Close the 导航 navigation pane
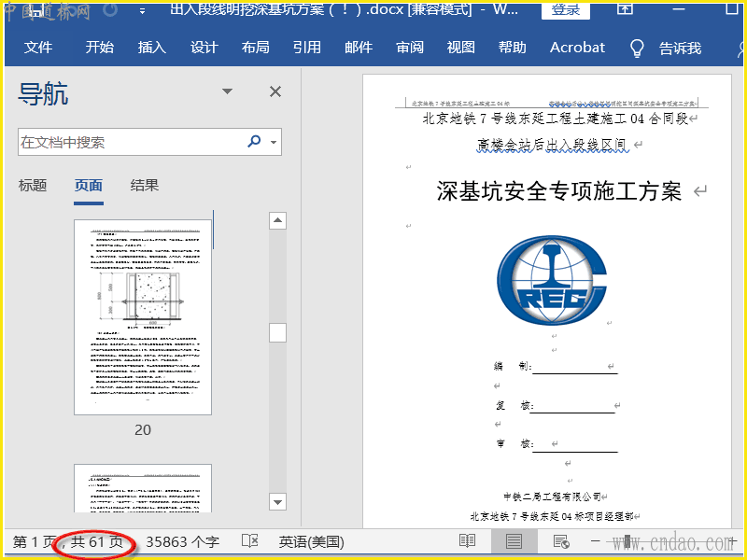This screenshot has width=747, height=560. click(x=275, y=91)
